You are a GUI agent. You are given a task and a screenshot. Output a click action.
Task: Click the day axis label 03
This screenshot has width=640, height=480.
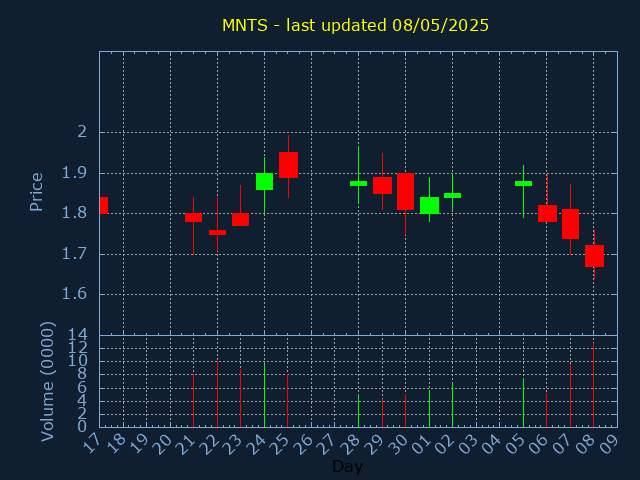click(x=468, y=443)
